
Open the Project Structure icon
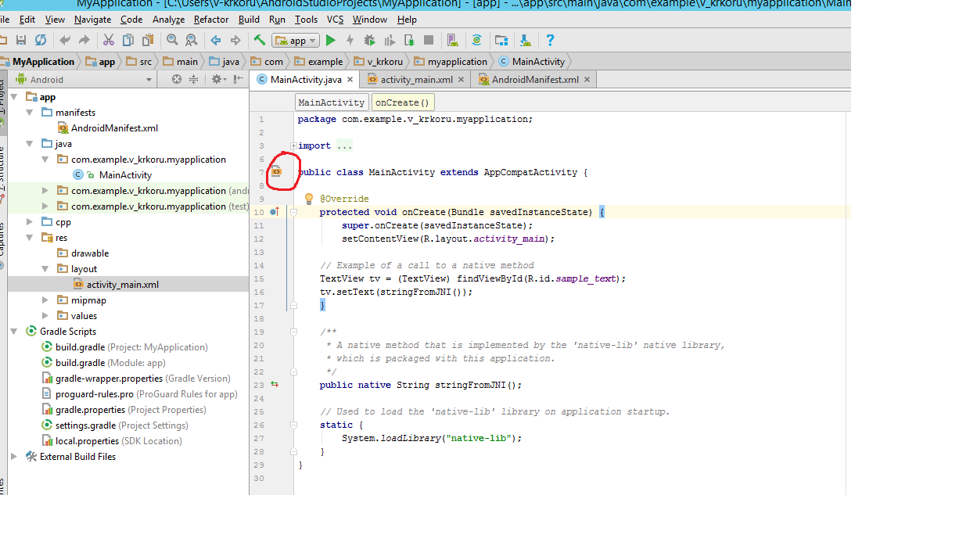tap(501, 40)
